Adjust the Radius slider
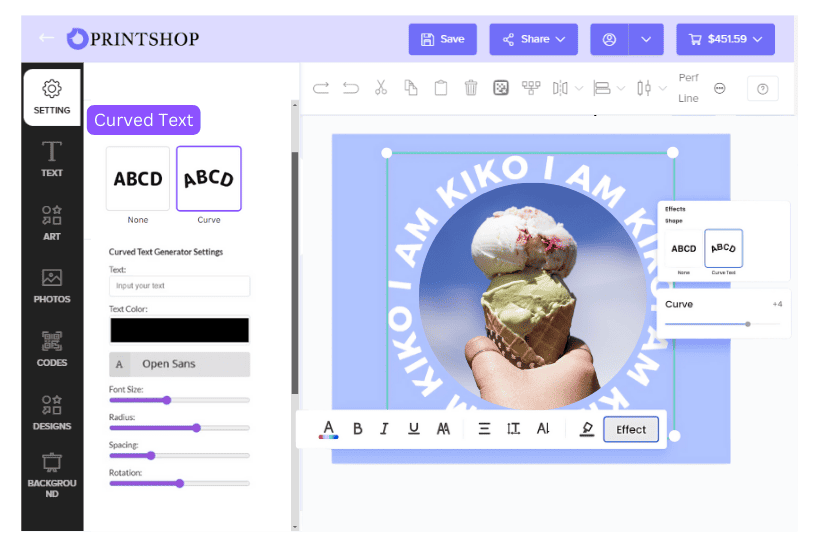The width and height of the screenshot is (819, 547). 196,428
